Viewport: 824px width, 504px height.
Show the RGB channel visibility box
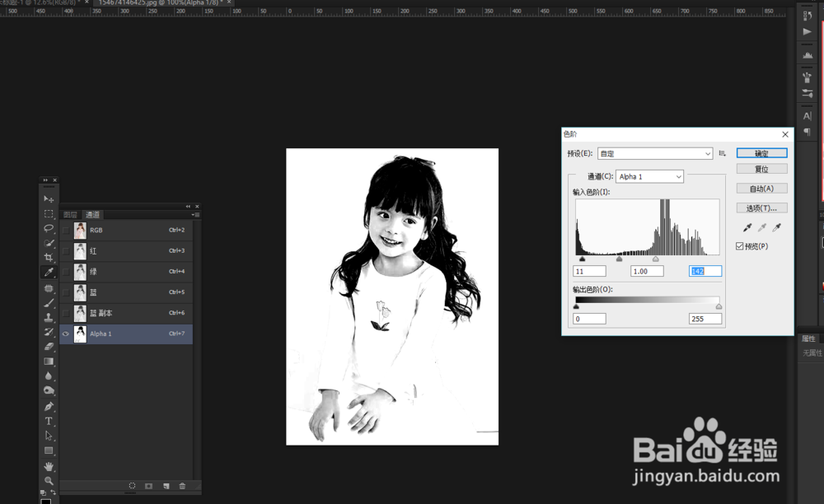coord(66,230)
